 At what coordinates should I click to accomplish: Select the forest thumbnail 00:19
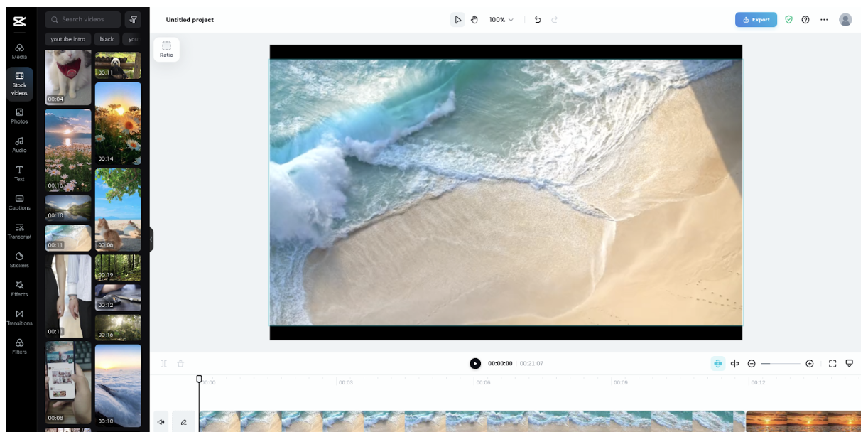coord(118,268)
